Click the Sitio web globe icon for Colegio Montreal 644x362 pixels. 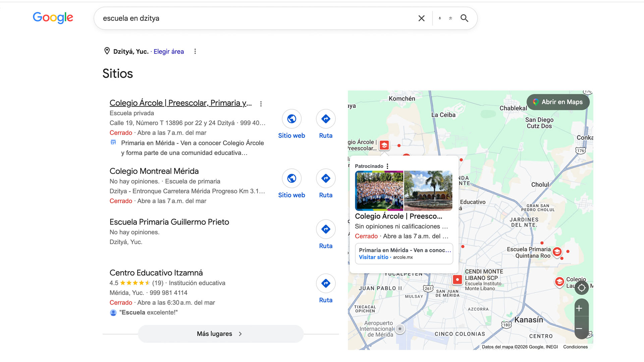click(x=292, y=178)
